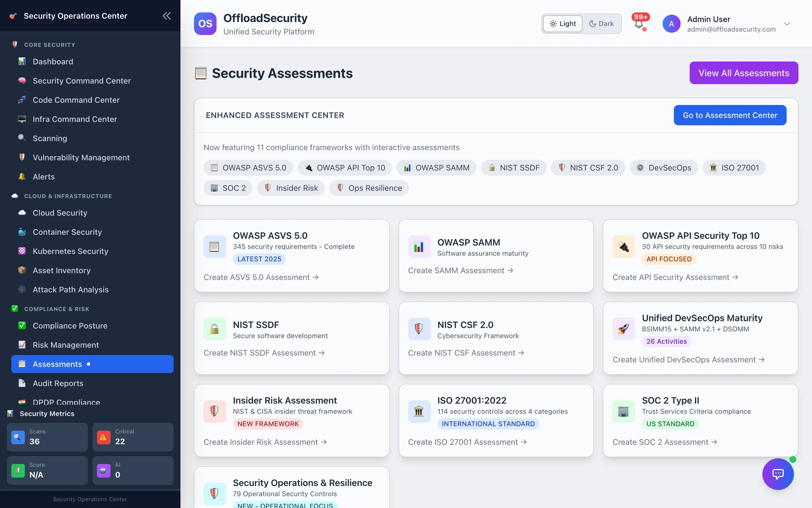Go to Compliance Posture

[92, 325]
